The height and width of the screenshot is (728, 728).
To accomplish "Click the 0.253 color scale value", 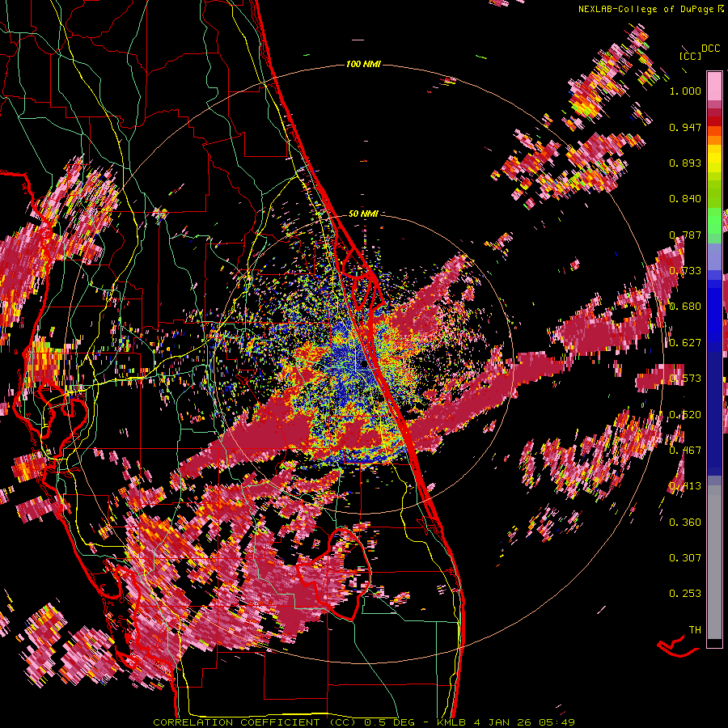I will pos(685,594).
